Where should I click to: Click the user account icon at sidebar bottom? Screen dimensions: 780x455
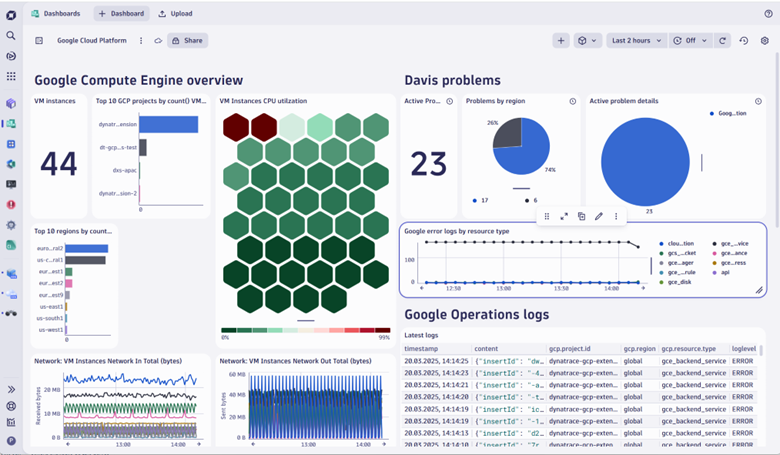click(11, 441)
